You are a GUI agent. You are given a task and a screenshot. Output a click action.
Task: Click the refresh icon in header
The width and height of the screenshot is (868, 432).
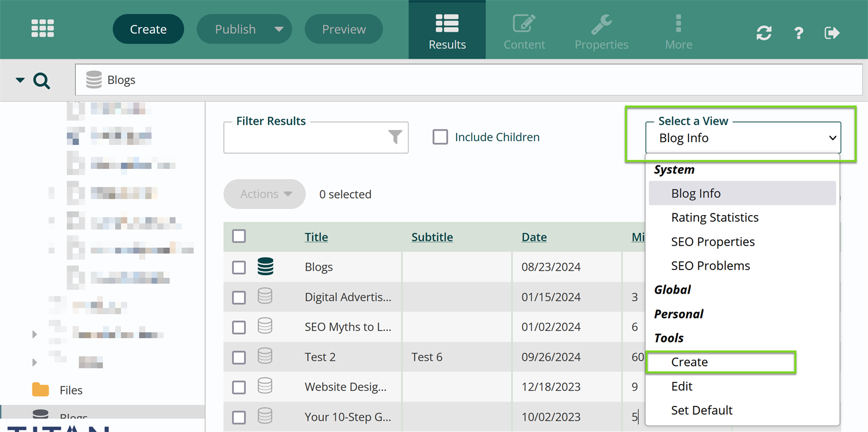(764, 33)
